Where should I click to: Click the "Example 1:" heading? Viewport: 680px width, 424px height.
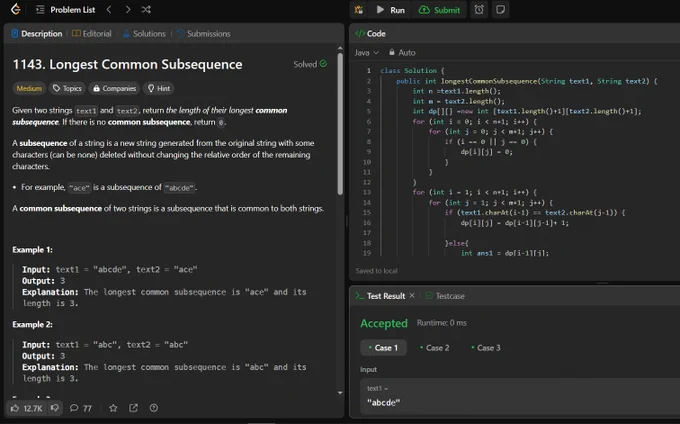coord(33,250)
